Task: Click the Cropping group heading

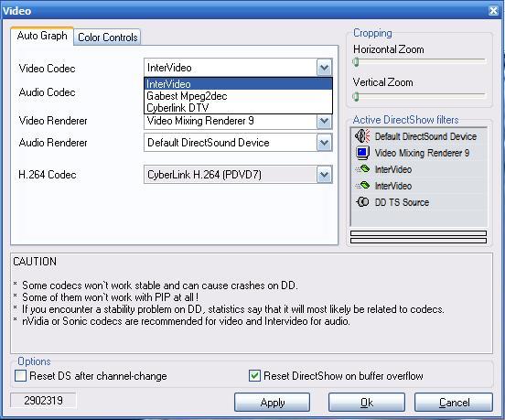Action: [x=372, y=33]
